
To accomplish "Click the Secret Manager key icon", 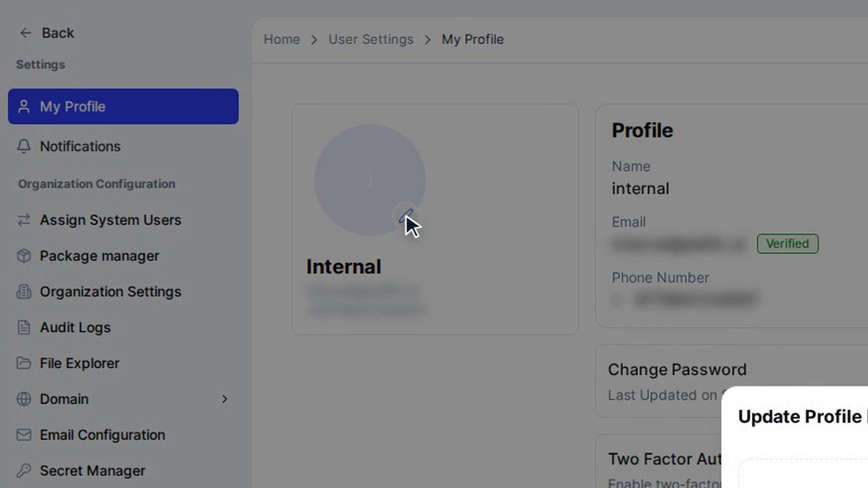I will click(x=24, y=470).
